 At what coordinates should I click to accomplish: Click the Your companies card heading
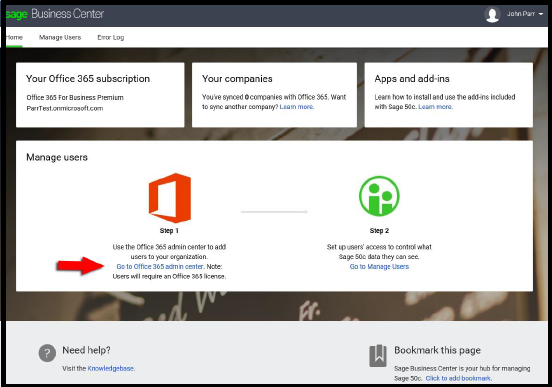pos(237,79)
